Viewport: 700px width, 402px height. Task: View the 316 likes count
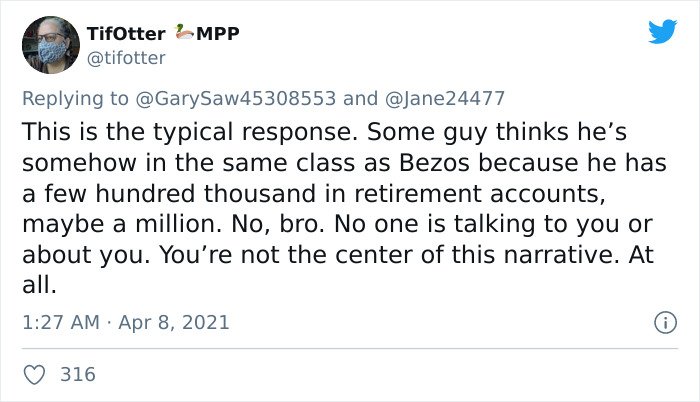pyautogui.click(x=78, y=374)
